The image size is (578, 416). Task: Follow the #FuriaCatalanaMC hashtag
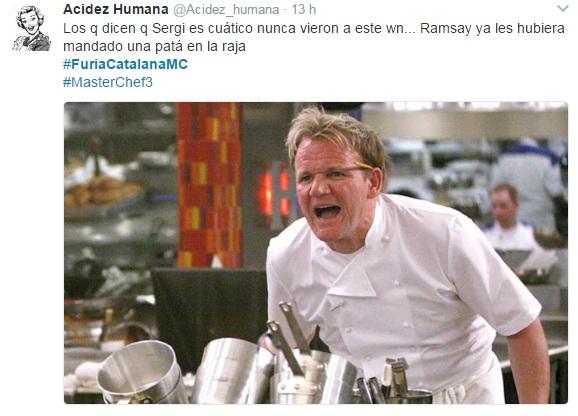pos(125,64)
